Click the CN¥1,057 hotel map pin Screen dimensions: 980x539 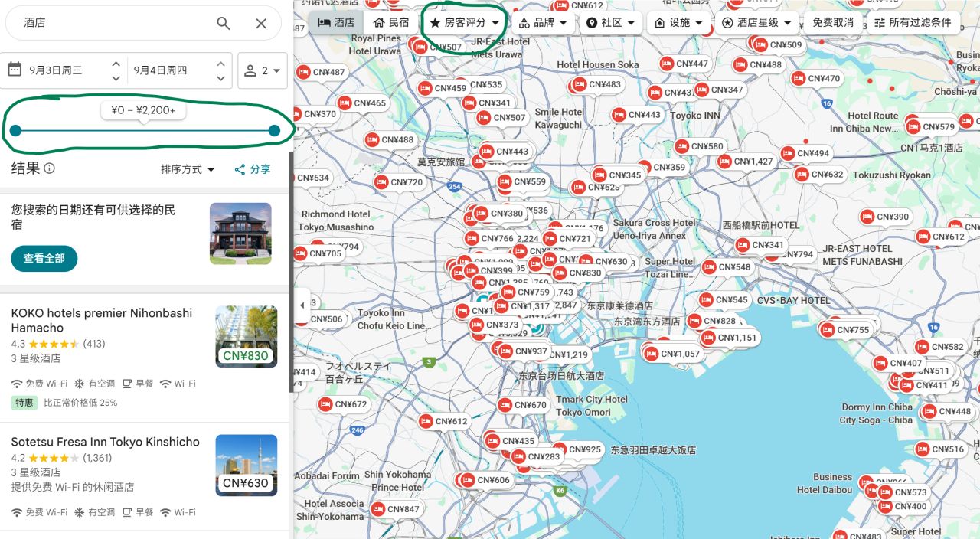point(673,354)
